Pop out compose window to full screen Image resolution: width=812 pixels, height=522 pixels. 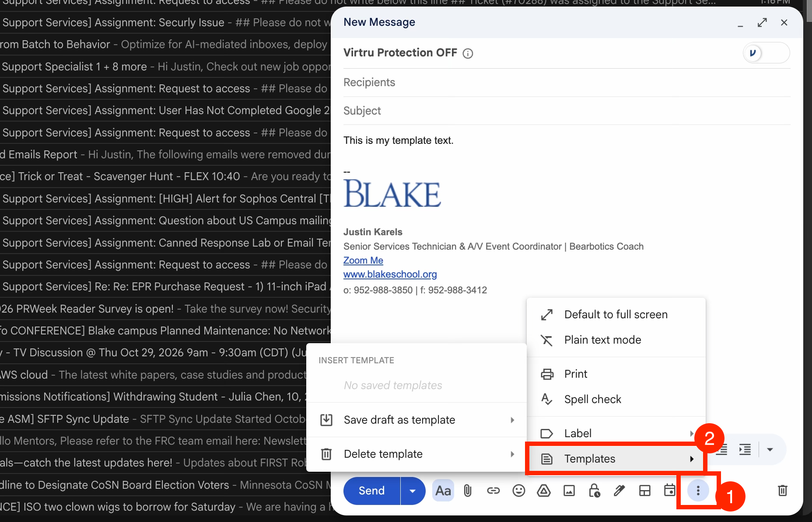[x=762, y=22]
